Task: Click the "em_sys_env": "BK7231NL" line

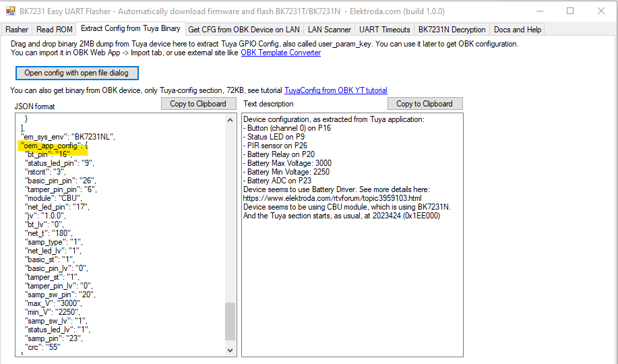Action: point(68,137)
